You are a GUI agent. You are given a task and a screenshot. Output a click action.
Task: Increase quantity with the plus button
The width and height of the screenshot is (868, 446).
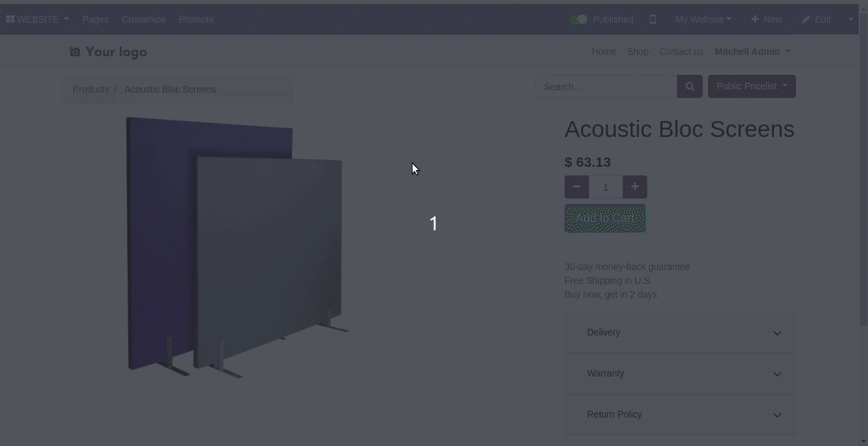pos(635,187)
